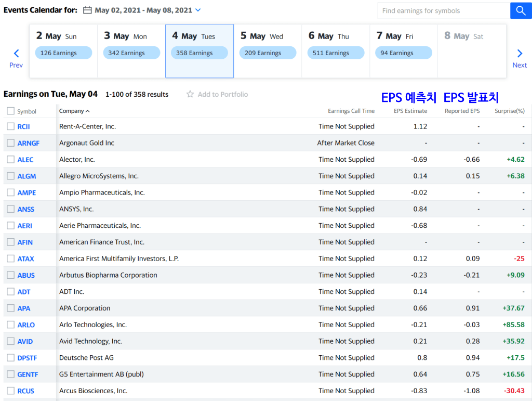Sort by Company column caret
This screenshot has width=532, height=401.
pos(87,111)
